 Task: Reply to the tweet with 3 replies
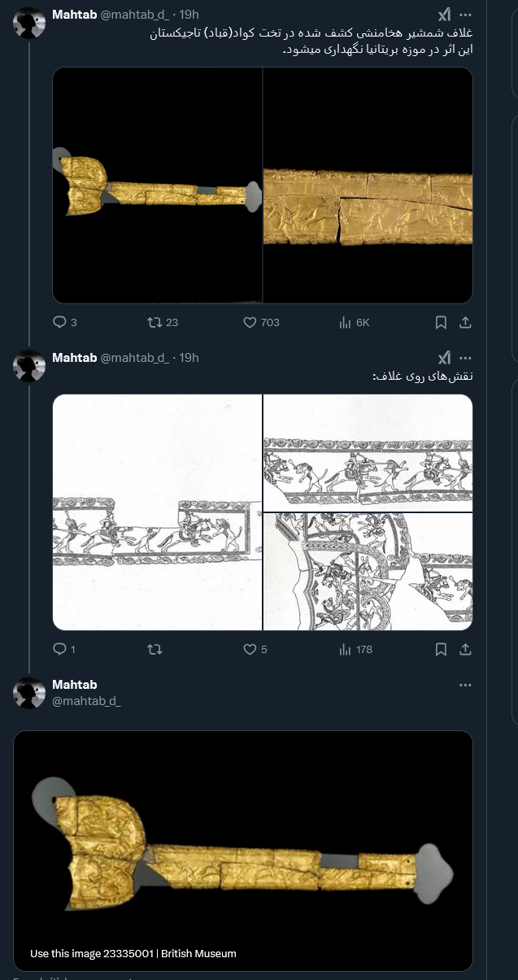pos(59,322)
